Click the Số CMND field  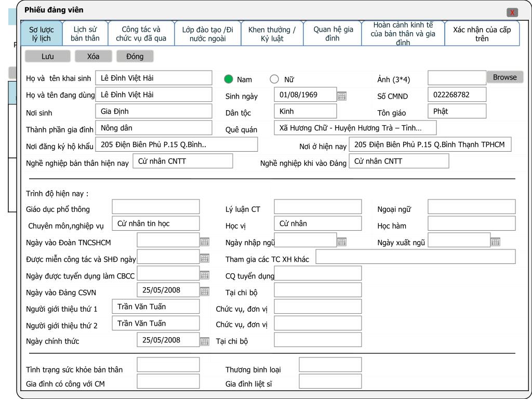(x=457, y=95)
